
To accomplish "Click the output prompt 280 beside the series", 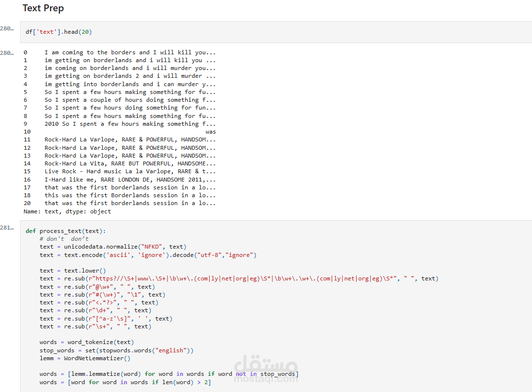I will coord(7,53).
